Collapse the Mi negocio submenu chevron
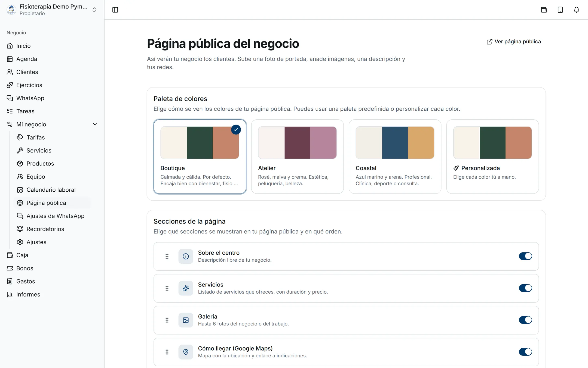Viewport: 588px width, 368px height. 95,124
